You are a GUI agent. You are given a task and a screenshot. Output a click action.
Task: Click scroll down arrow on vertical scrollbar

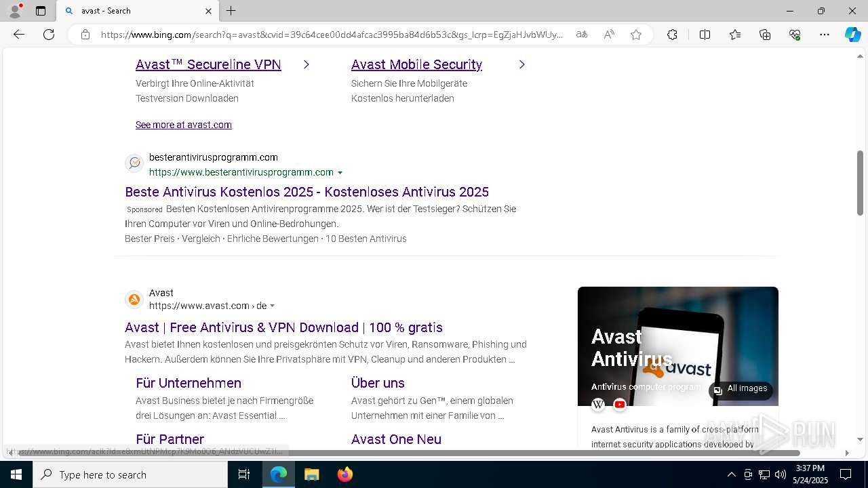[860, 440]
